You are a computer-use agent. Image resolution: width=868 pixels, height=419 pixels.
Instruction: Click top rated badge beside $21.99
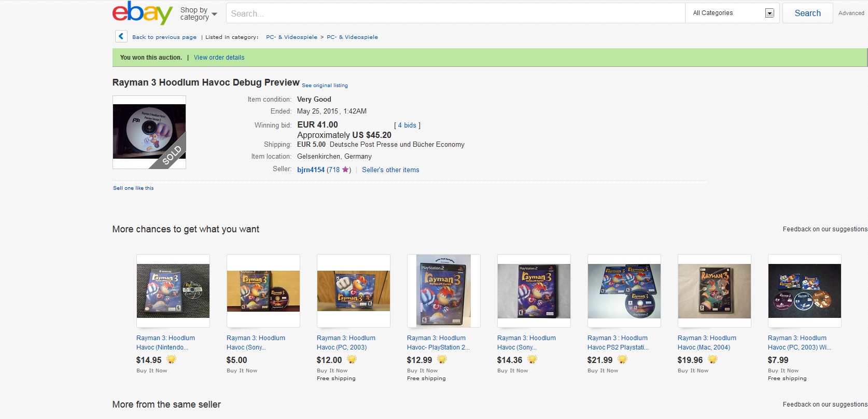tap(622, 359)
